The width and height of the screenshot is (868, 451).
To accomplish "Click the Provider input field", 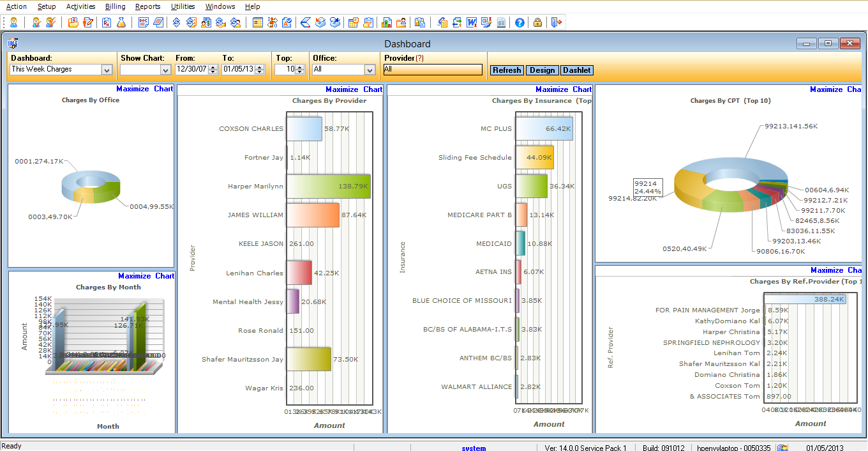I will 432,70.
